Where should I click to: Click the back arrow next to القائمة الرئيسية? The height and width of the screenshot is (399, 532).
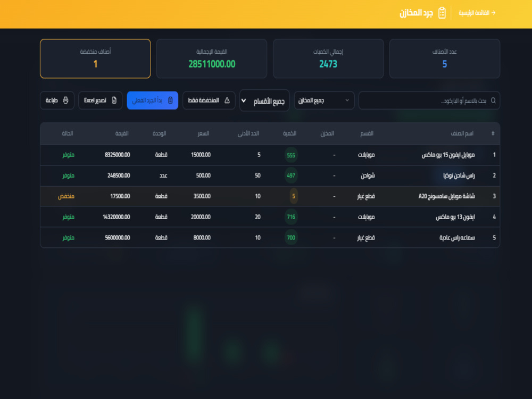tap(493, 13)
